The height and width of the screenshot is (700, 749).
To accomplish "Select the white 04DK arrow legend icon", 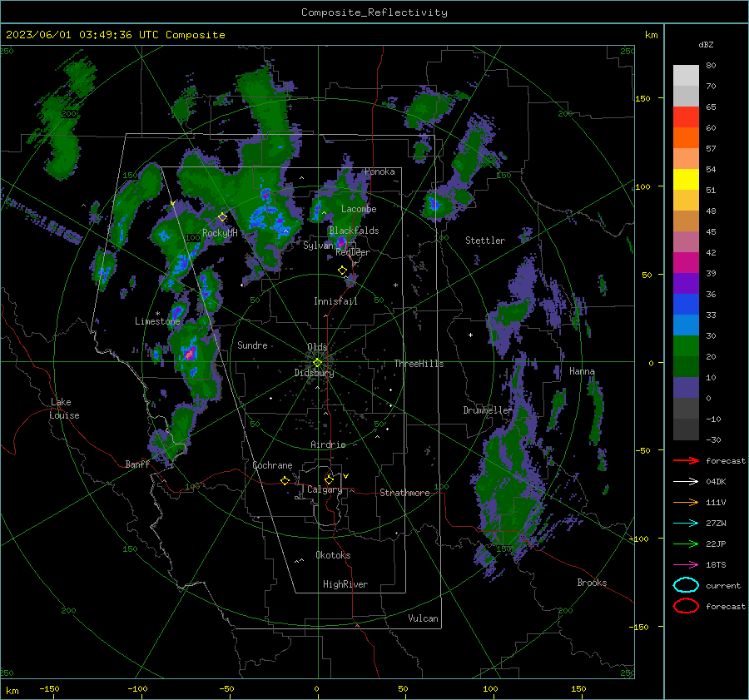I will coord(686,481).
